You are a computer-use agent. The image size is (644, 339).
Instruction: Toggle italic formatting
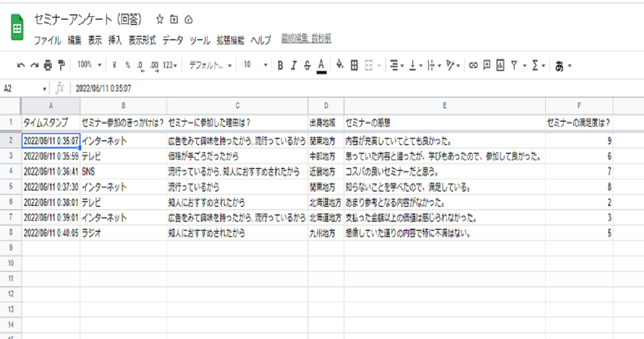pyautogui.click(x=294, y=65)
